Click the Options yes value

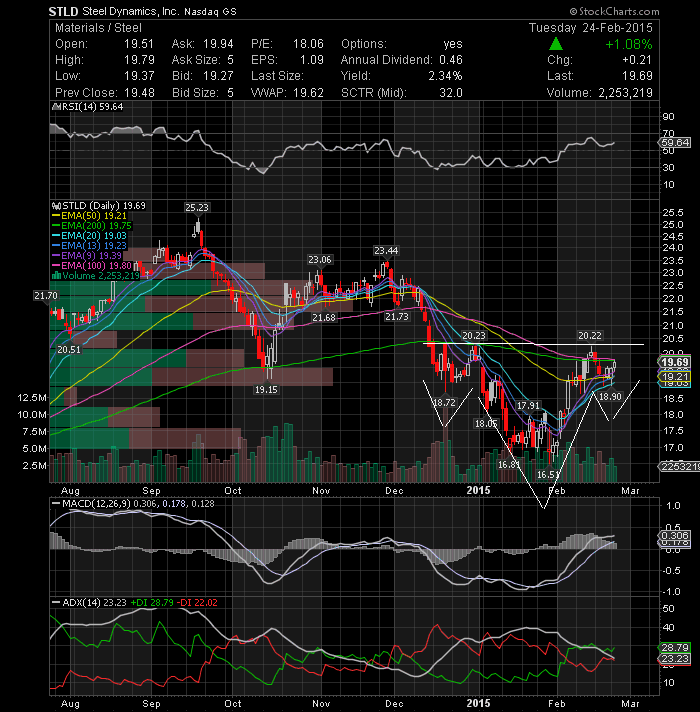(453, 44)
